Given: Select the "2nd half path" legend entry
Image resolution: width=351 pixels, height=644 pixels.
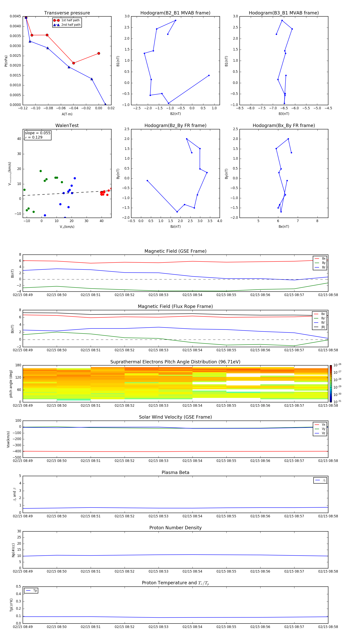Looking at the screenshot, I should (x=67, y=25).
